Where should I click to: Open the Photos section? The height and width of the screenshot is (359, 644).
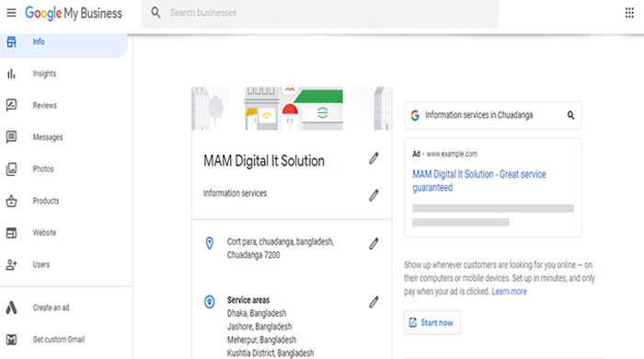tap(43, 168)
